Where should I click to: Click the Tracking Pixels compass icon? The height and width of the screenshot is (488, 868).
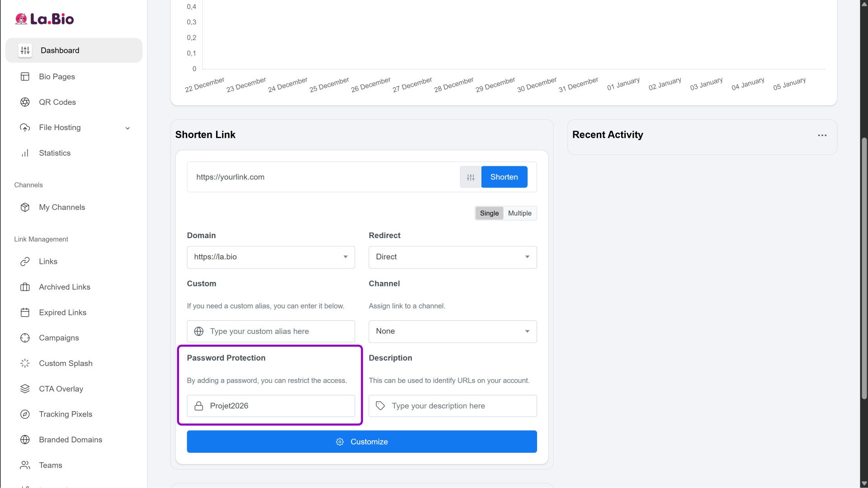25,414
